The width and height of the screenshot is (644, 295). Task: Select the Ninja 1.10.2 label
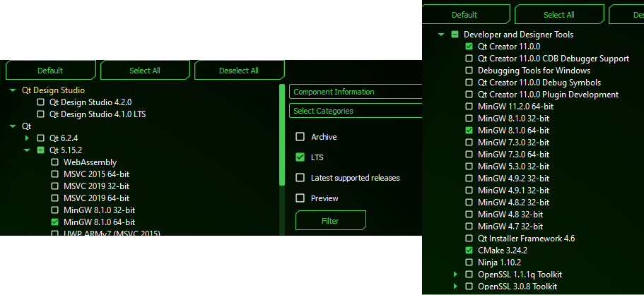coord(499,262)
